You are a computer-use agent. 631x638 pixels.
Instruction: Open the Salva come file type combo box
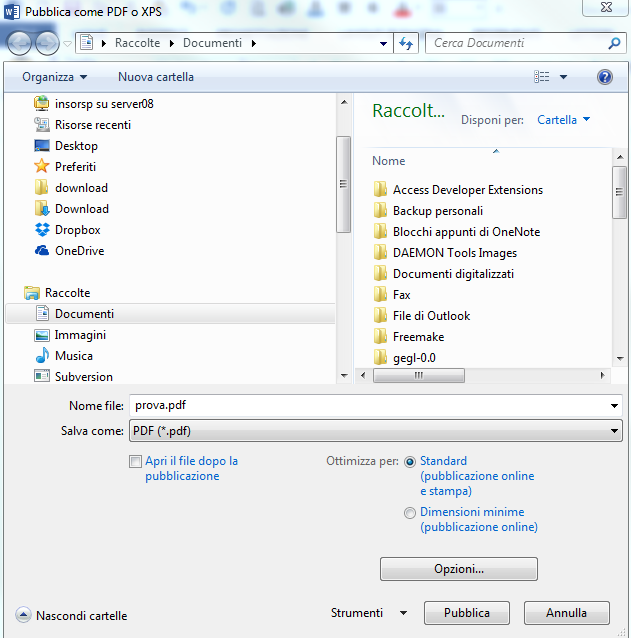tap(376, 430)
